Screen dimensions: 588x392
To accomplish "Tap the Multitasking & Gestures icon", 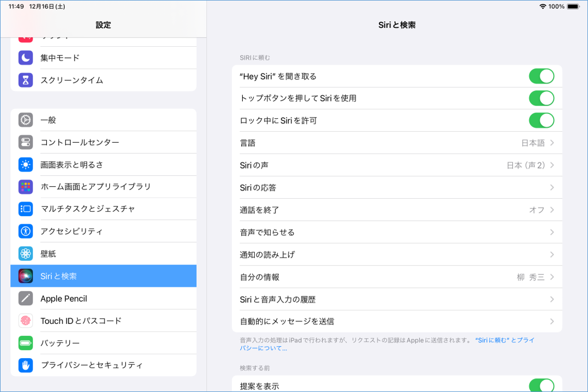I will (26, 209).
